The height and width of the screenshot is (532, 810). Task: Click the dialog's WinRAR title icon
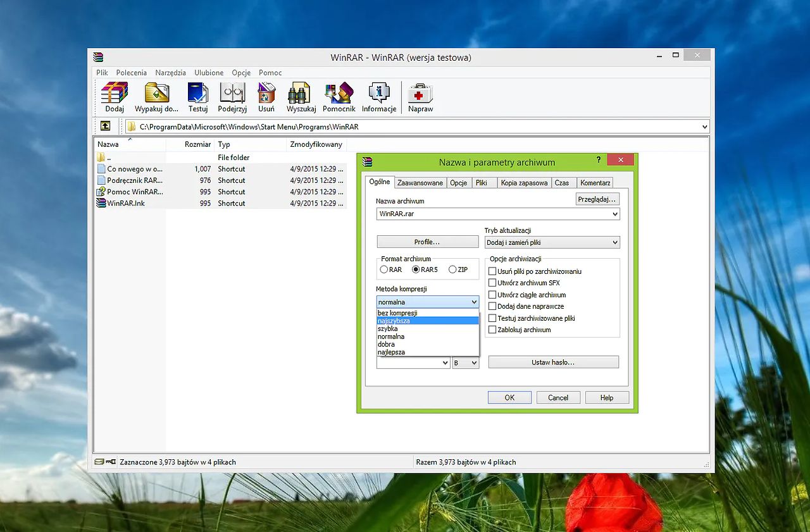coord(367,162)
